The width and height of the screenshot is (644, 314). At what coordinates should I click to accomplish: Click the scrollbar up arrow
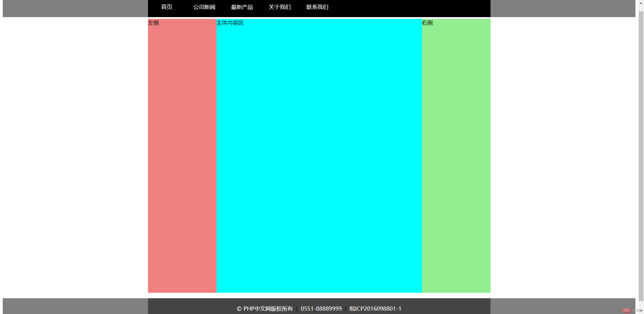[x=641, y=3]
